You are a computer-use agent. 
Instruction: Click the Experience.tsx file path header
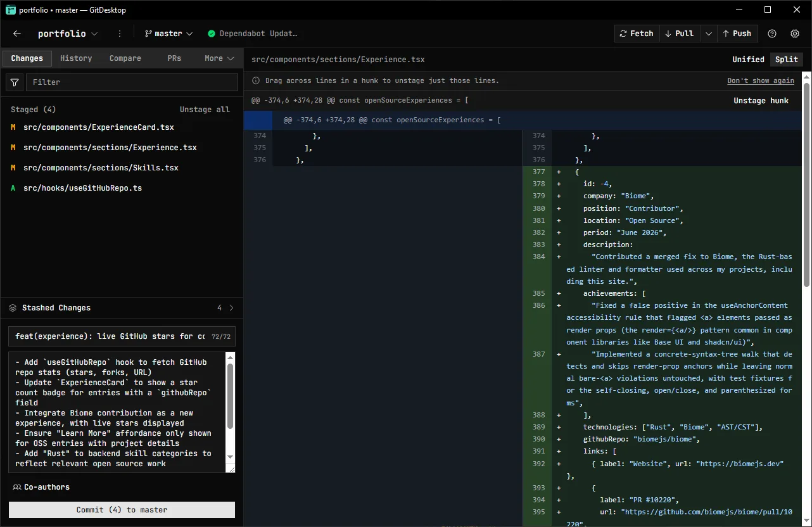(338, 60)
